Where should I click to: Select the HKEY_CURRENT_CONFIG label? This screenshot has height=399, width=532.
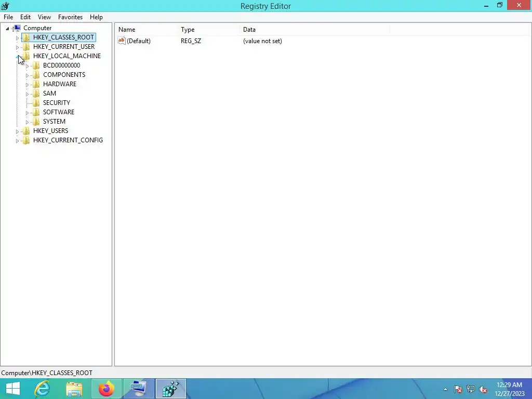click(x=68, y=140)
